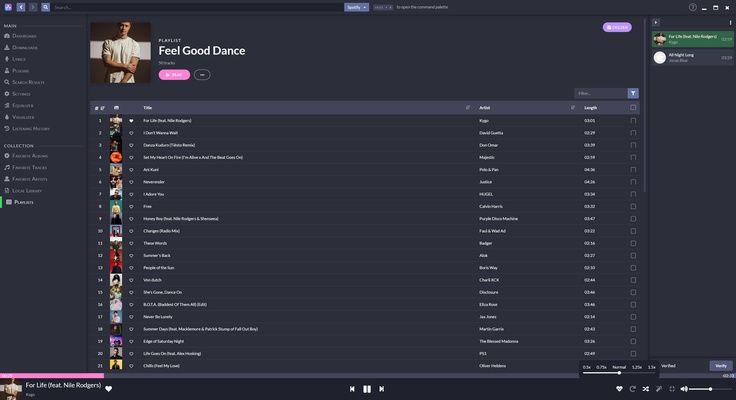Click the Artist column sort icon
Screen dimensions: 736x400
point(573,108)
